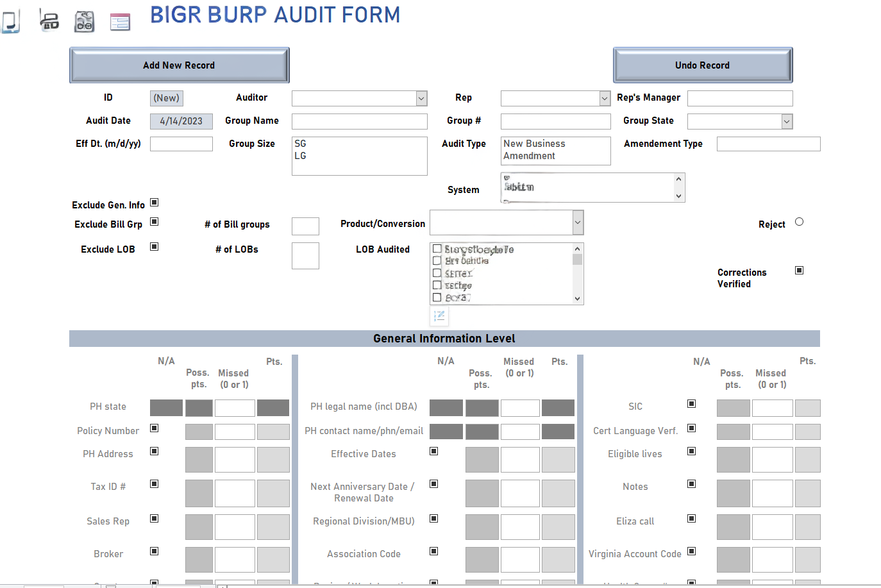Toggle N/A checkbox for Association Code
Image resolution: width=881 pixels, height=588 pixels.
434,551
